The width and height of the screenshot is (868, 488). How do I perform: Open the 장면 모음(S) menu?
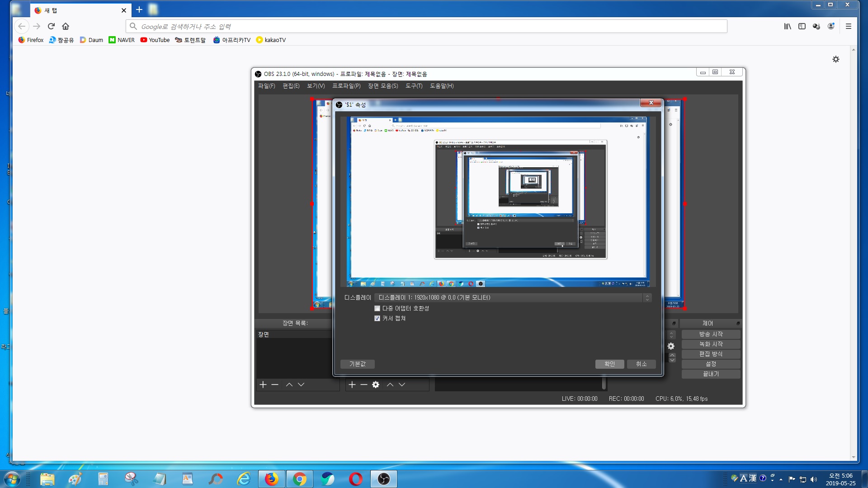(383, 86)
